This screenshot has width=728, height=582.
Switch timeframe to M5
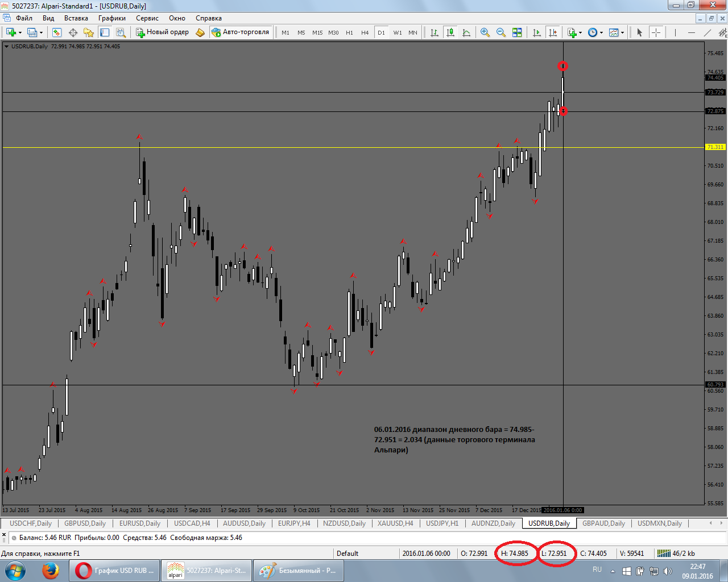(301, 32)
